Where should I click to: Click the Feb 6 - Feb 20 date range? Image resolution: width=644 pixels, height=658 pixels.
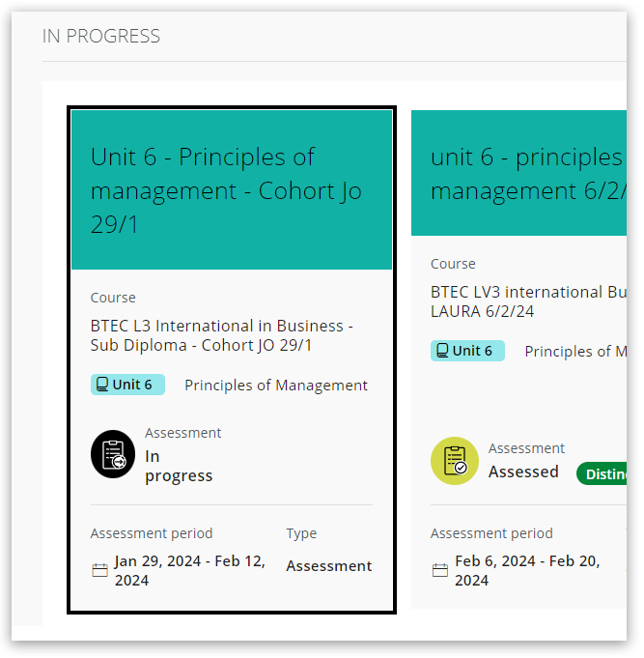[x=528, y=570]
